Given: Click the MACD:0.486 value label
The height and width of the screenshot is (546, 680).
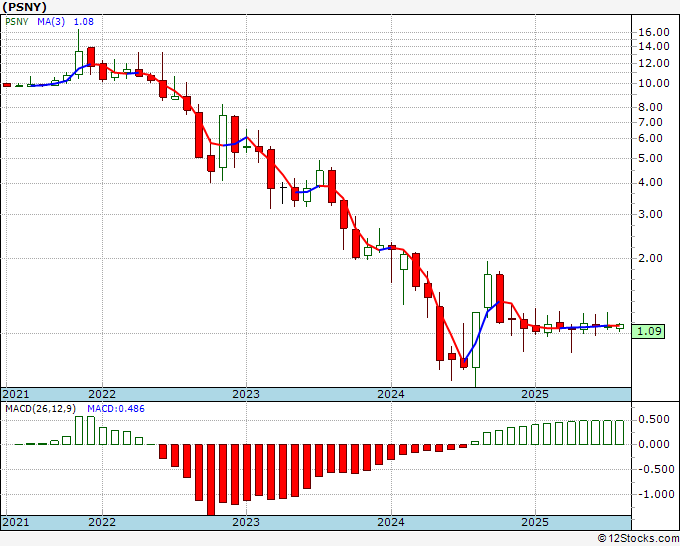Looking at the screenshot, I should pyautogui.click(x=116, y=409).
